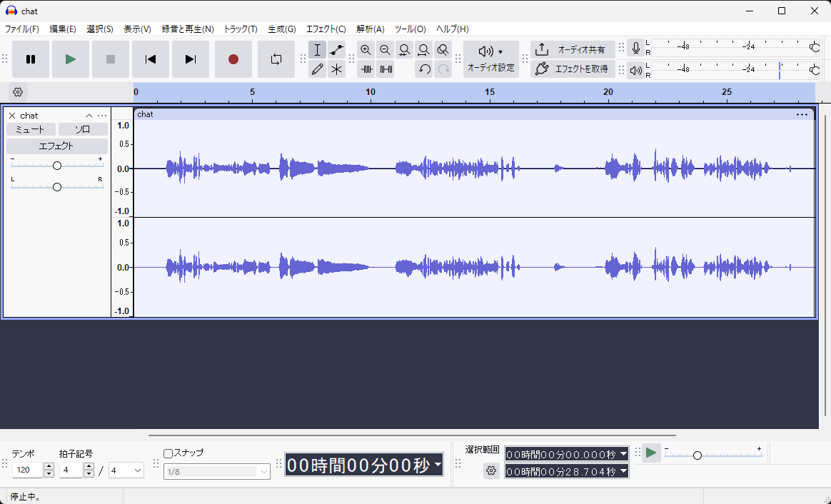Viewport: 831px width, 504px height.
Task: Zoom out of the waveform
Action: pos(386,50)
